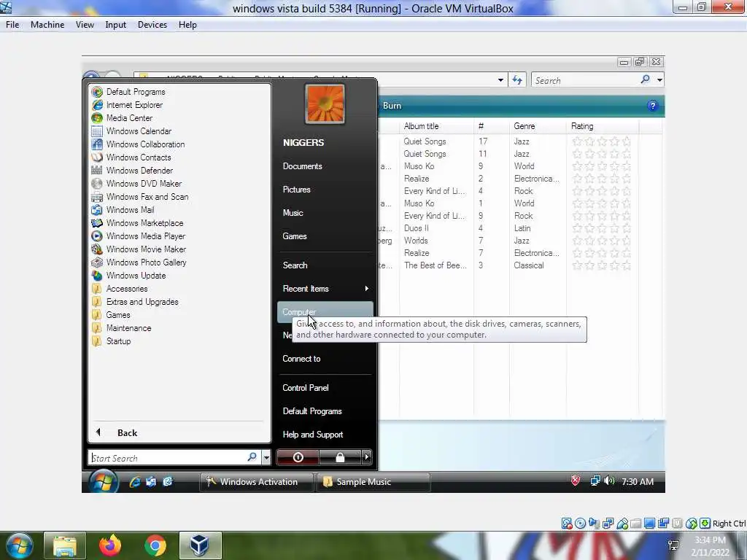
Task: Open Firefox from the host taskbar
Action: coord(110,545)
